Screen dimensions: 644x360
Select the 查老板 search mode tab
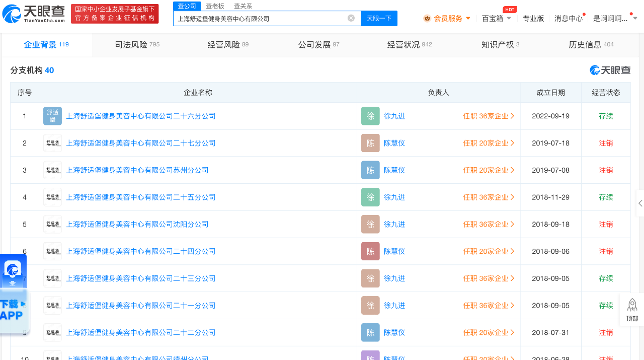point(215,6)
